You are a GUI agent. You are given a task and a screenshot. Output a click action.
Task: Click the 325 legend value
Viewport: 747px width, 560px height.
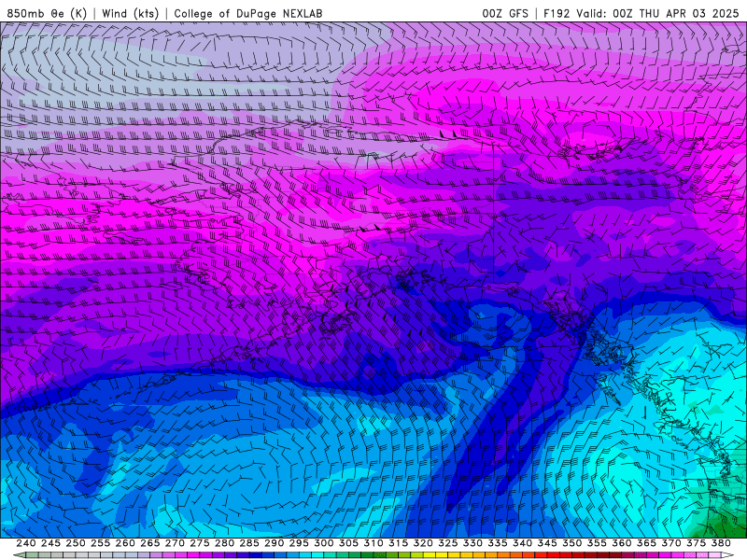448,543
